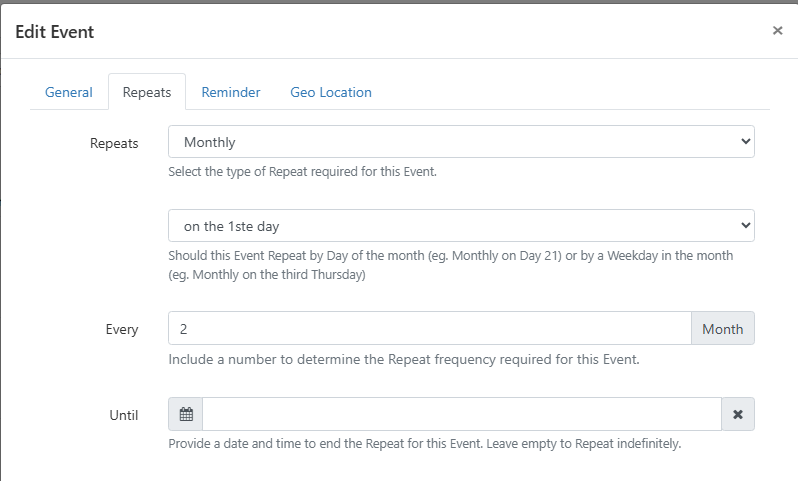Click the Repeat frequency help text
The width and height of the screenshot is (798, 481).
point(403,358)
